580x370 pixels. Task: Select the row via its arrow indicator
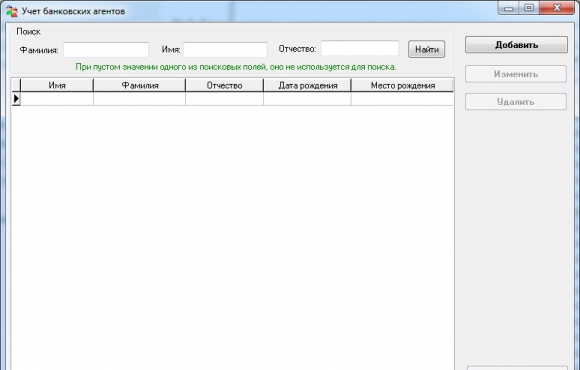tap(16, 99)
